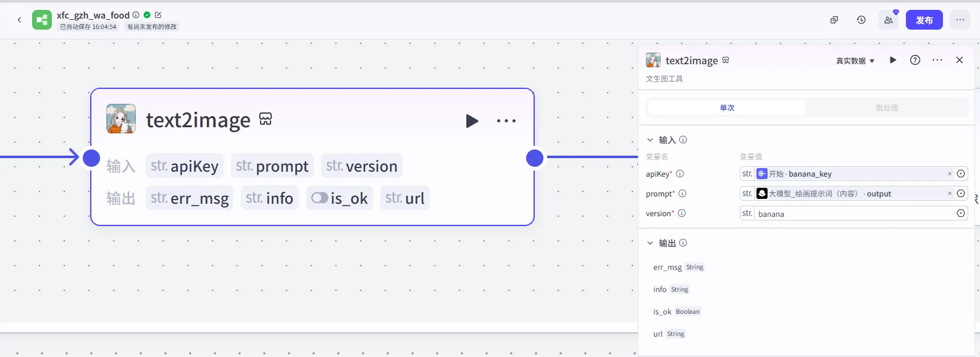The image size is (980, 357).
Task: Open the green workflow app icon
Action: (42, 20)
